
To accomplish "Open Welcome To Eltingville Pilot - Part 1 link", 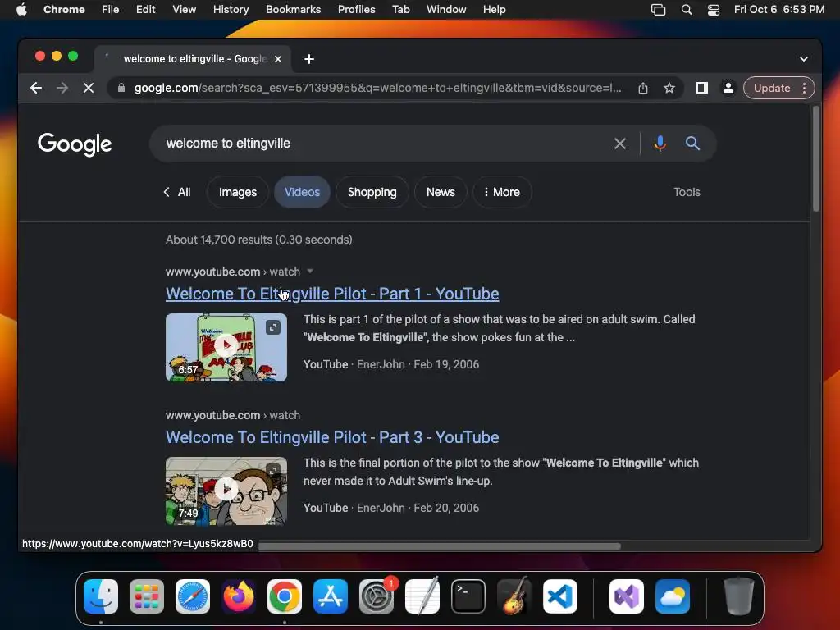I will (332, 294).
